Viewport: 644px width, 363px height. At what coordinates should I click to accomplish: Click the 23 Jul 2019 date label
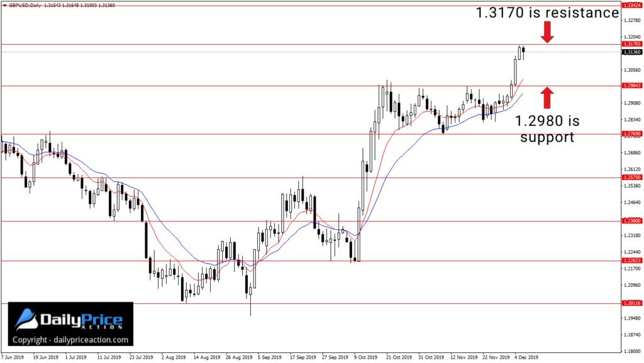pos(141,357)
